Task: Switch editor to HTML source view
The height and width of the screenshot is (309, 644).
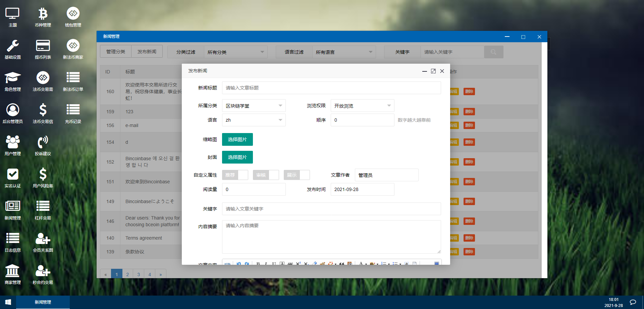Action: click(227, 264)
